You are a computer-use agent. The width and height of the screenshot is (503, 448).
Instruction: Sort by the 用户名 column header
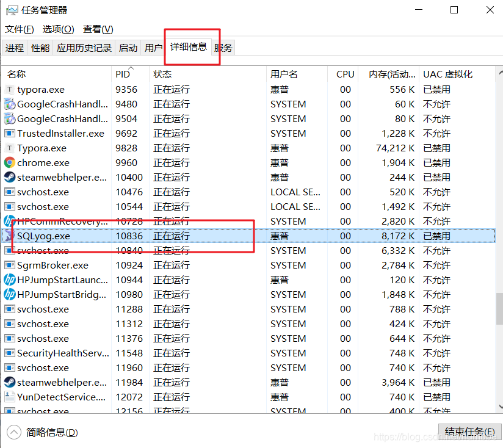tap(297, 74)
